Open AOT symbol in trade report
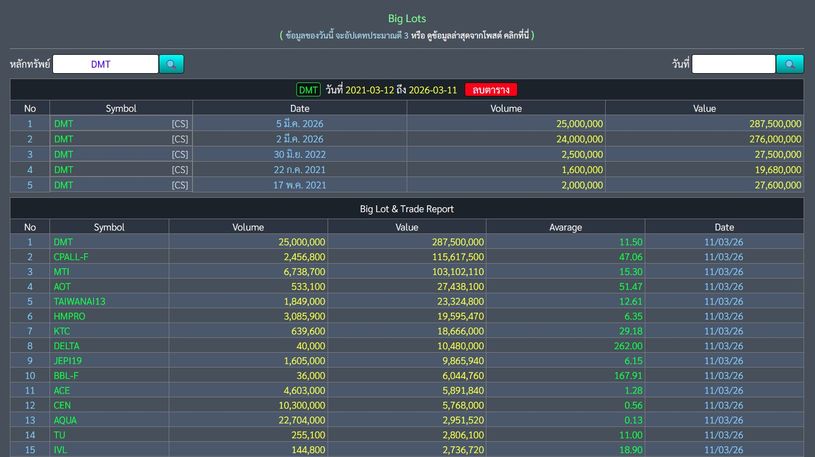 tap(62, 287)
